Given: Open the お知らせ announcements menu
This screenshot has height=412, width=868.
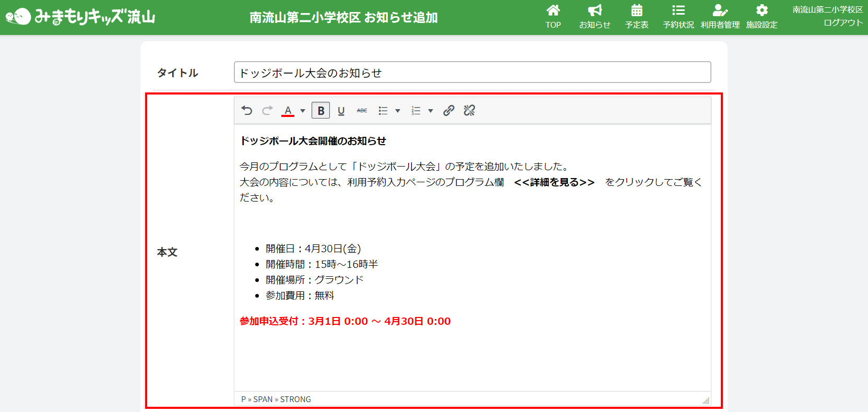Looking at the screenshot, I should tap(594, 17).
